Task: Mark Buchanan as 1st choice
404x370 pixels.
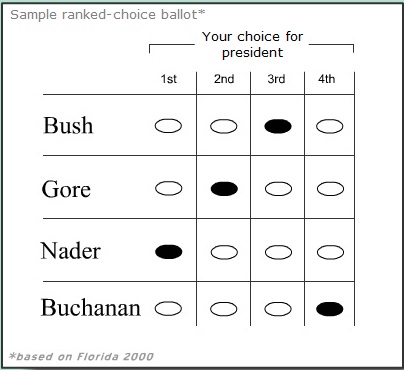Action: click(x=168, y=308)
